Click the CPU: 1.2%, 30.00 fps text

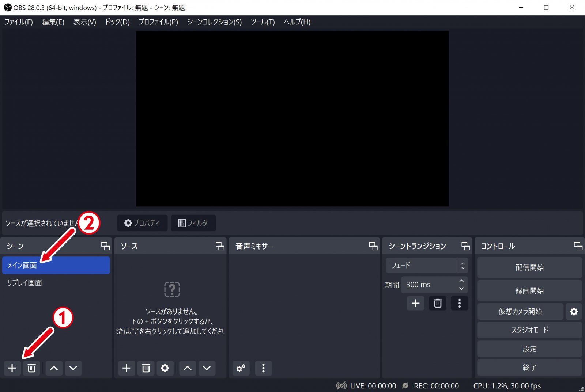point(507,386)
